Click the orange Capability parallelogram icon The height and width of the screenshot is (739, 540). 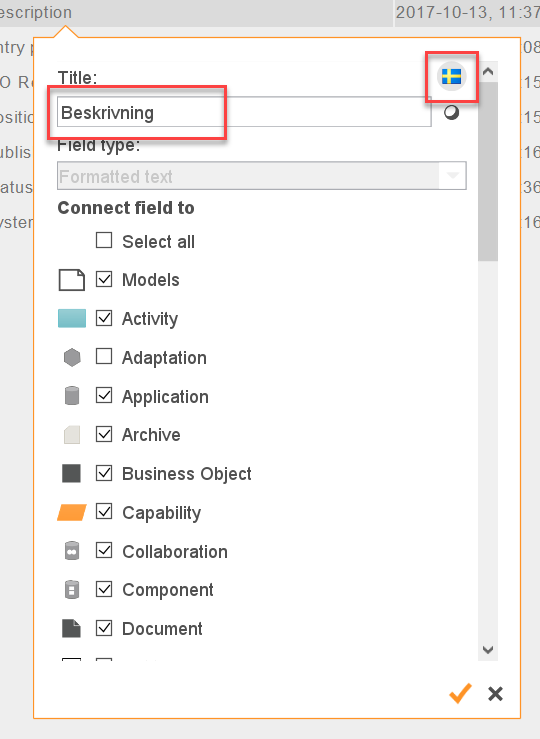pyautogui.click(x=72, y=512)
